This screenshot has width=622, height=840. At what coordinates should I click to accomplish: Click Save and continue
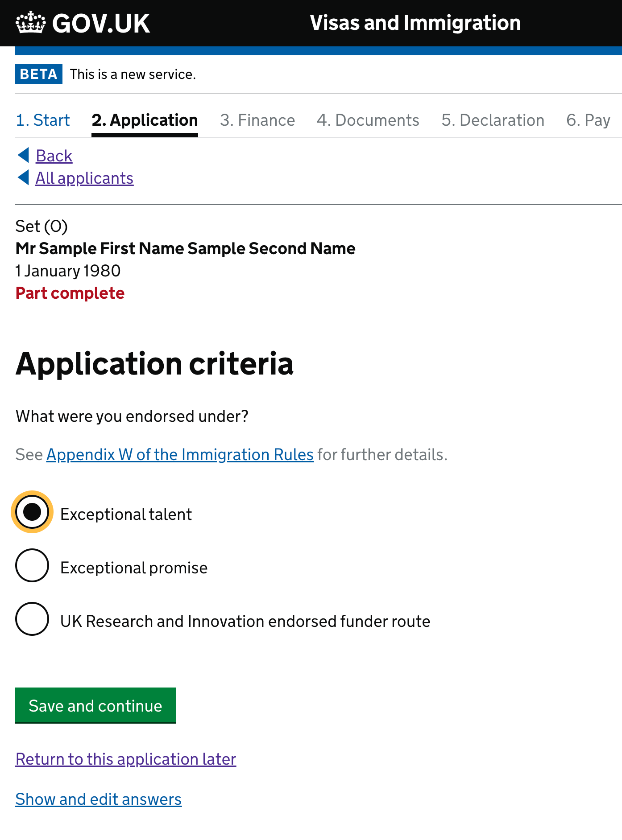point(95,706)
